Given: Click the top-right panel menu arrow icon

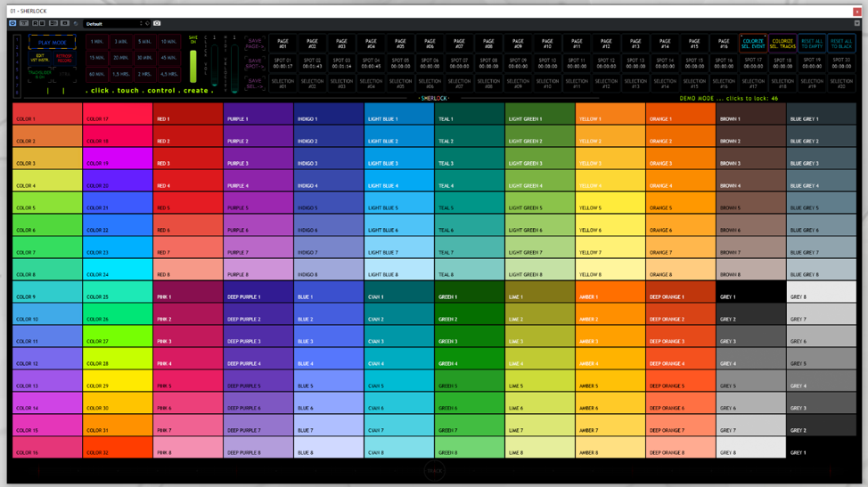Looking at the screenshot, I should pos(856,23).
